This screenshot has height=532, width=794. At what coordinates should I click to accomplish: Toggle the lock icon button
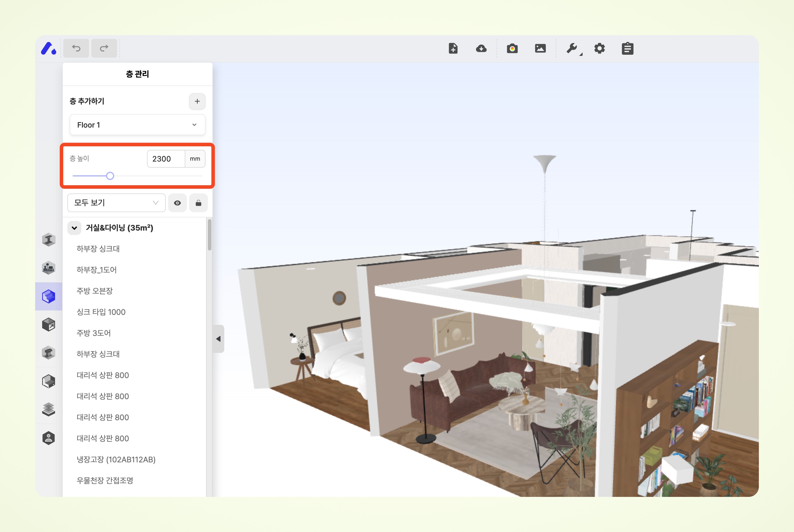(198, 203)
